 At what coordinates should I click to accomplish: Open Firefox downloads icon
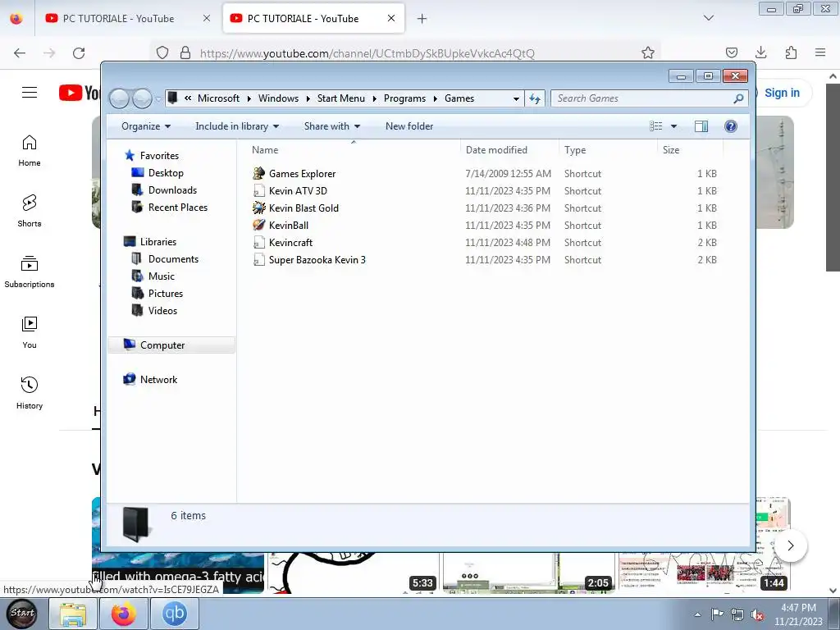(x=760, y=52)
